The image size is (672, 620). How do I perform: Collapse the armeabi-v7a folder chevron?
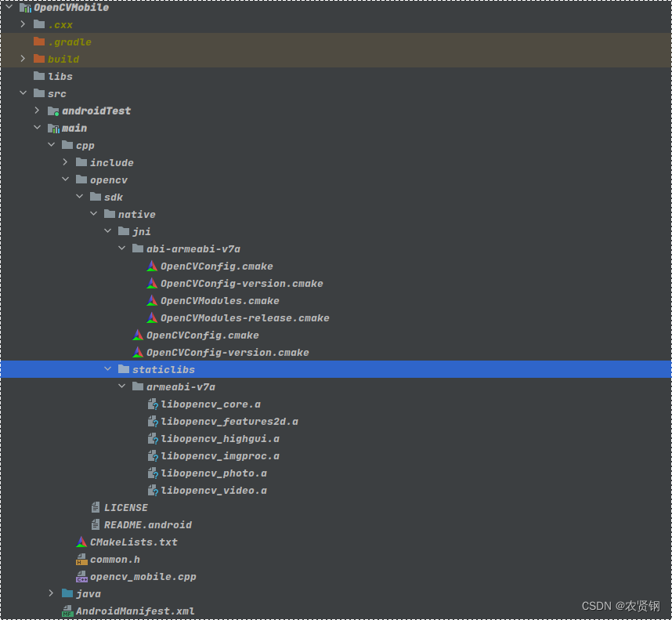(121, 386)
